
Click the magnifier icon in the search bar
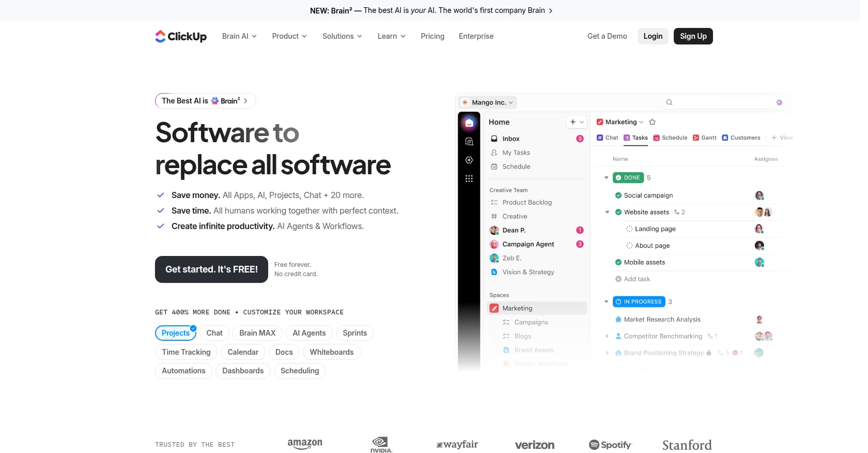coord(669,102)
